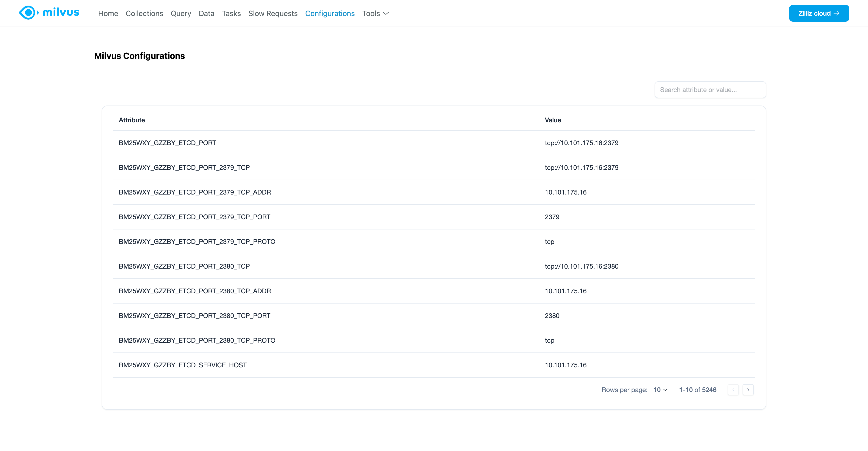Click the Attribute column header
The image size is (868, 451).
(132, 120)
